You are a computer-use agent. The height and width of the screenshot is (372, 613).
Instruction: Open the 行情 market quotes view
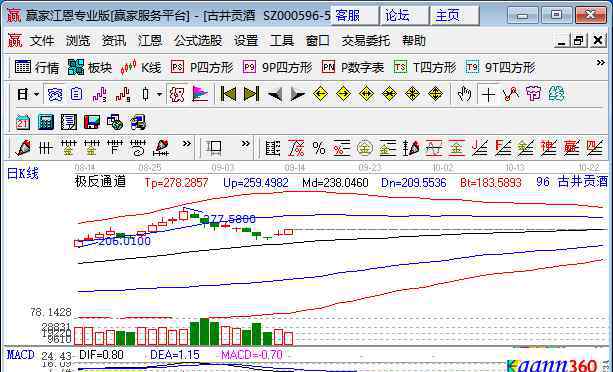pyautogui.click(x=37, y=68)
